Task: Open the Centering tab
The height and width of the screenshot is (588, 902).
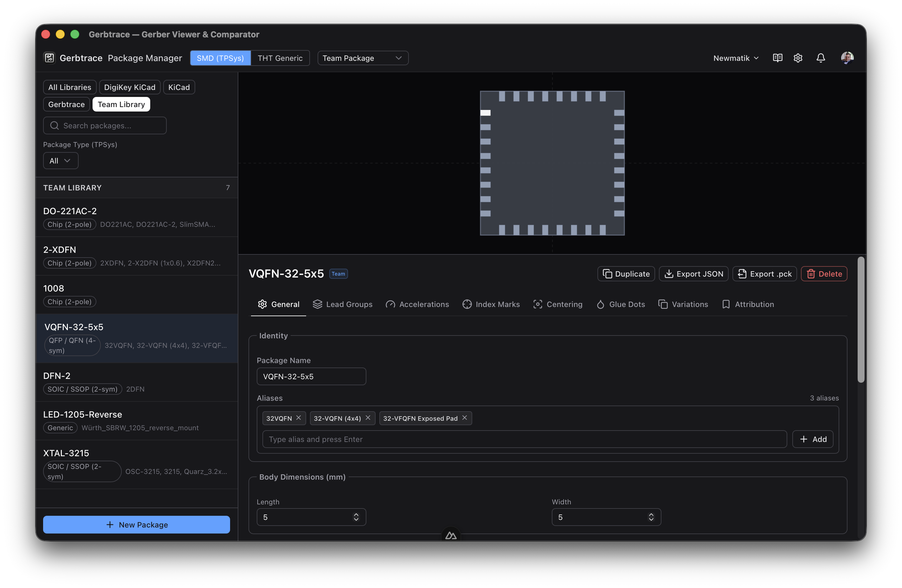Action: pos(557,304)
